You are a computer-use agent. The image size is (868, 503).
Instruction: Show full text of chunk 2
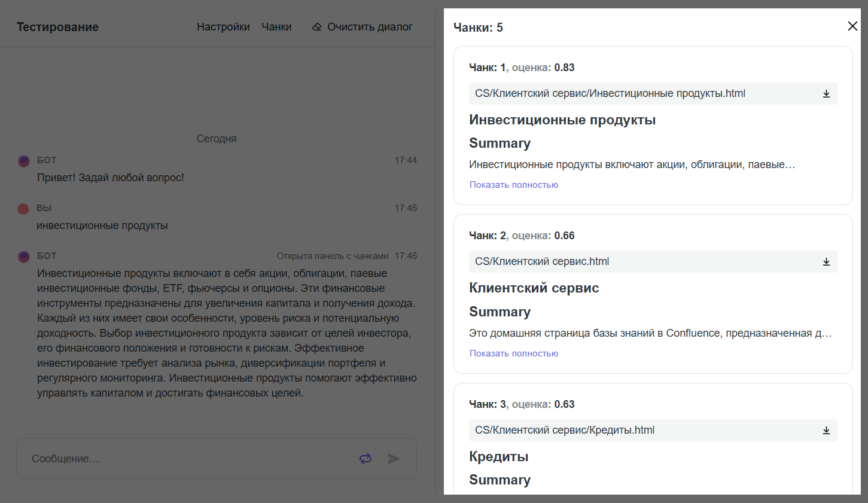514,353
